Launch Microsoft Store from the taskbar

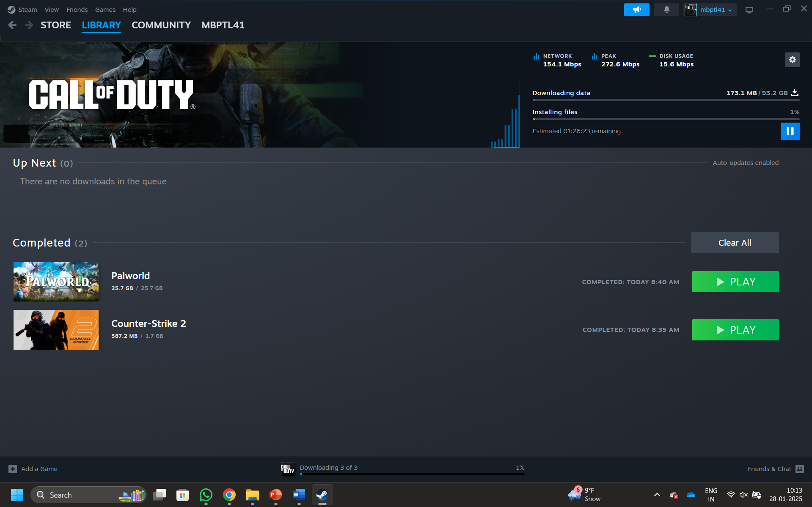[183, 495]
